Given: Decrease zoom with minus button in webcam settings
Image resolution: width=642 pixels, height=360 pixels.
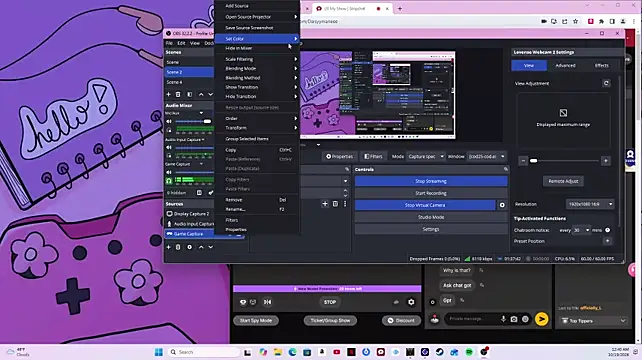Looking at the screenshot, I should (x=523, y=161).
